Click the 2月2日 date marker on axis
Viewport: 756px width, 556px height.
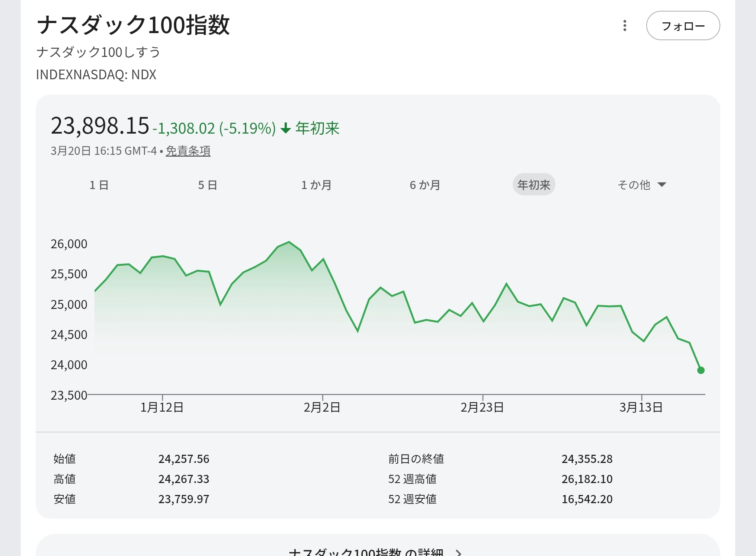(322, 407)
